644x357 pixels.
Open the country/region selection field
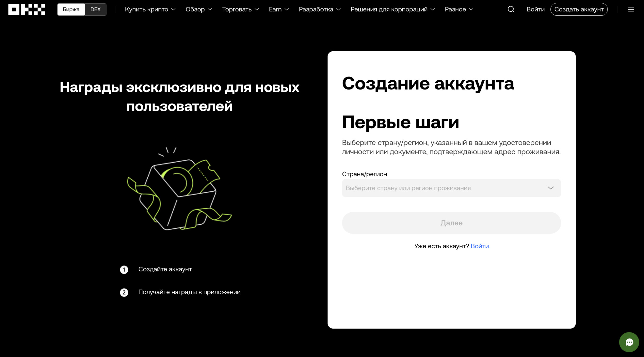pos(451,188)
